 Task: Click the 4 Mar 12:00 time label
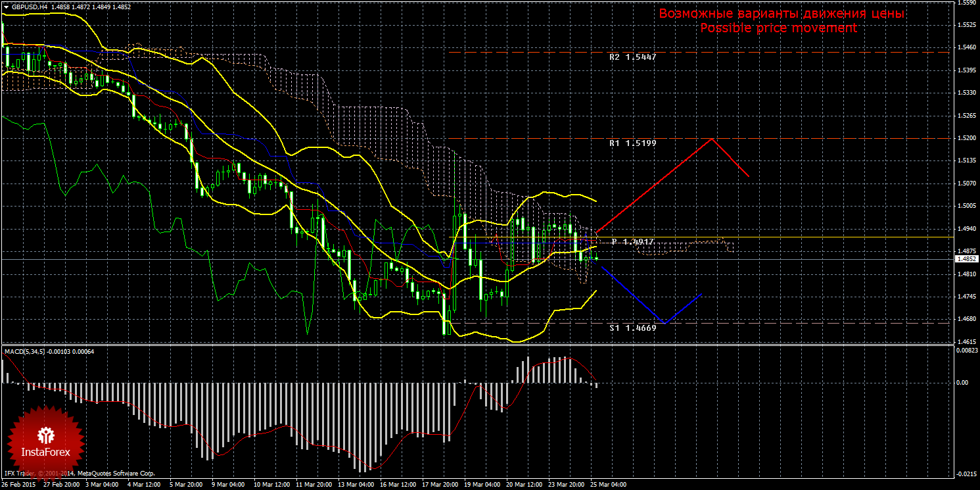(x=145, y=485)
